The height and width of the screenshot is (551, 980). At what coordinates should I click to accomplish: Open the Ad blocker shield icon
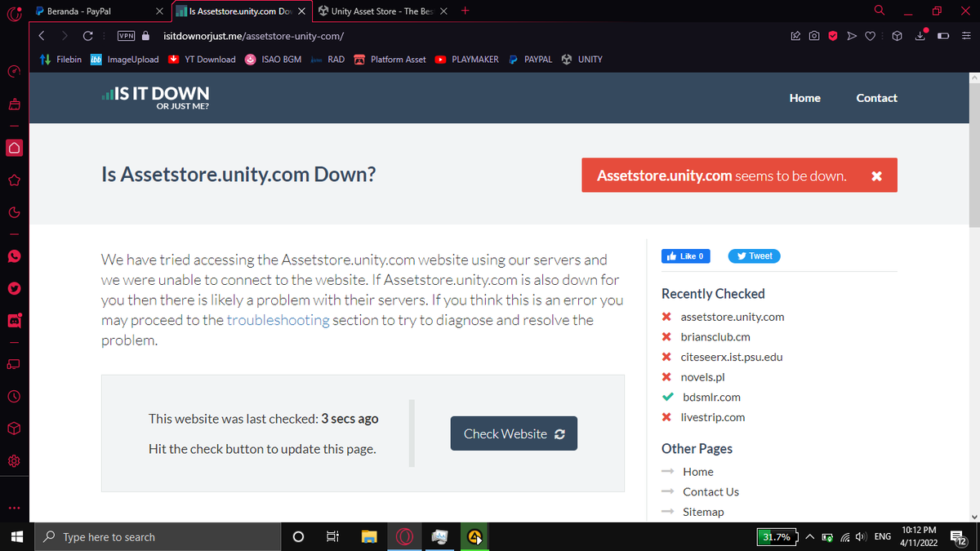pos(833,36)
